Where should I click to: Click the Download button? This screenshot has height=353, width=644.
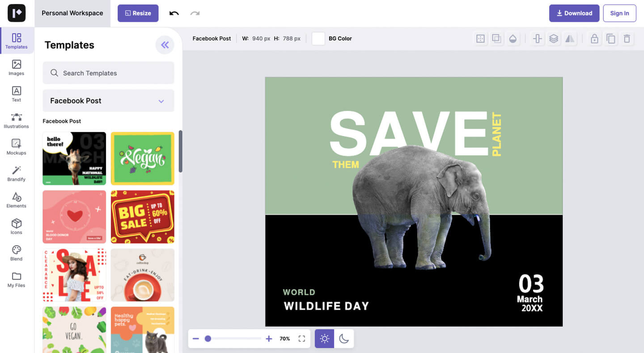pyautogui.click(x=574, y=13)
